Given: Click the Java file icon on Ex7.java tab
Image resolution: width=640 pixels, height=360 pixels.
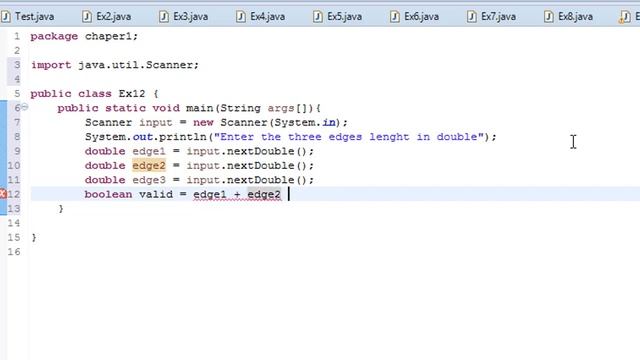Looking at the screenshot, I should pos(471,17).
